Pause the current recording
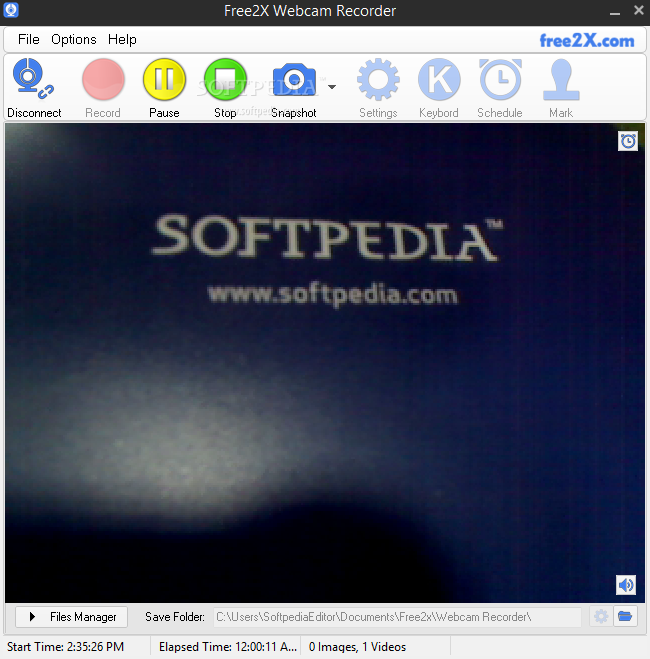Image resolution: width=650 pixels, height=659 pixels. [x=164, y=88]
